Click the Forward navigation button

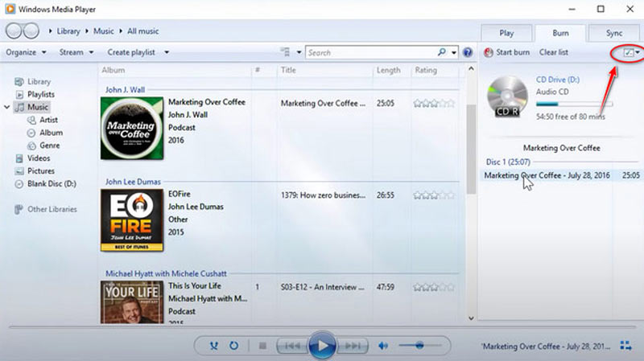pyautogui.click(x=31, y=31)
